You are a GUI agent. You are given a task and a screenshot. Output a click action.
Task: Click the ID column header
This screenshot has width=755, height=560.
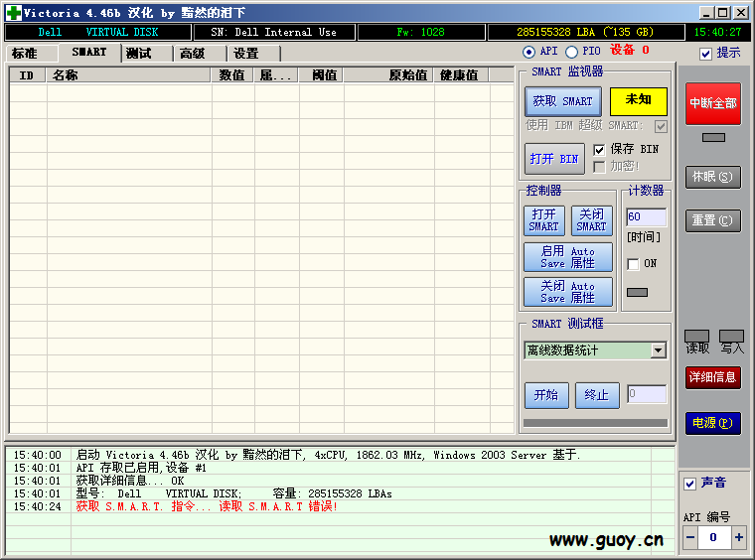coord(28,75)
